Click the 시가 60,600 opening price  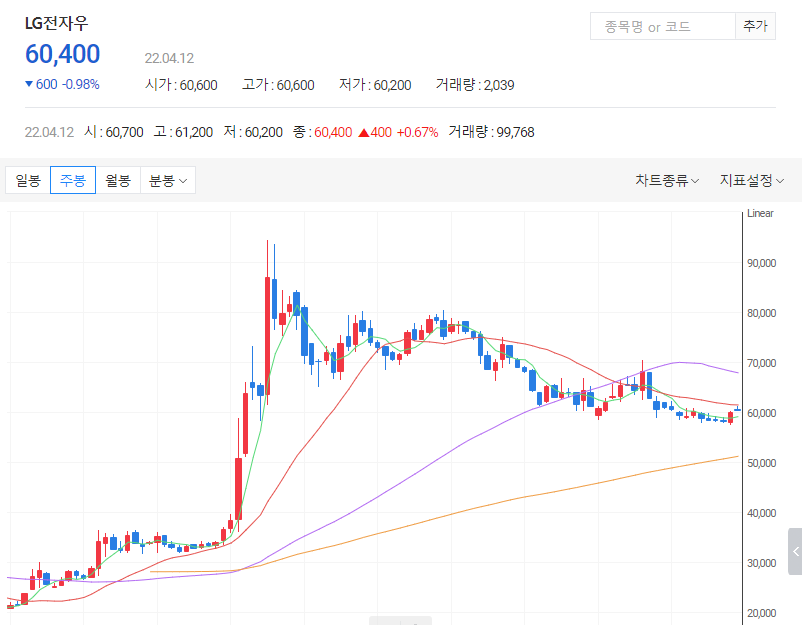pyautogui.click(x=181, y=85)
